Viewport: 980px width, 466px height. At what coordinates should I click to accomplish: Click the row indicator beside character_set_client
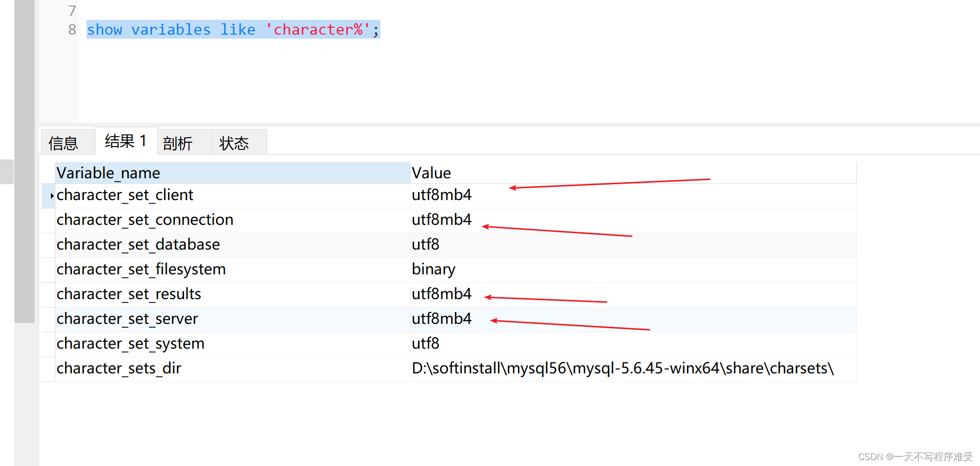(48, 196)
